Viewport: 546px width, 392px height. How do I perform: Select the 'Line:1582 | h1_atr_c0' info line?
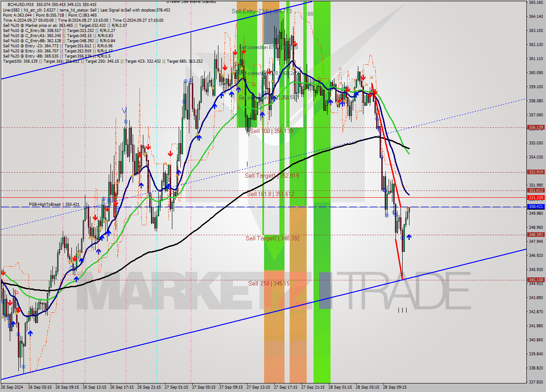point(86,10)
